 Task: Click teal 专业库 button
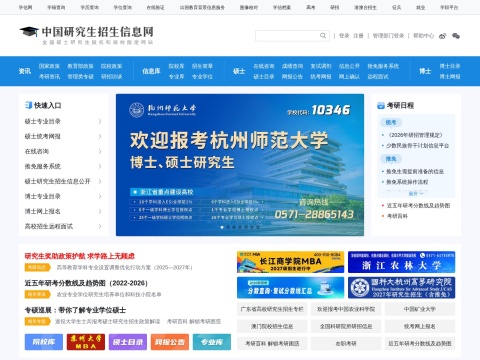(212, 342)
